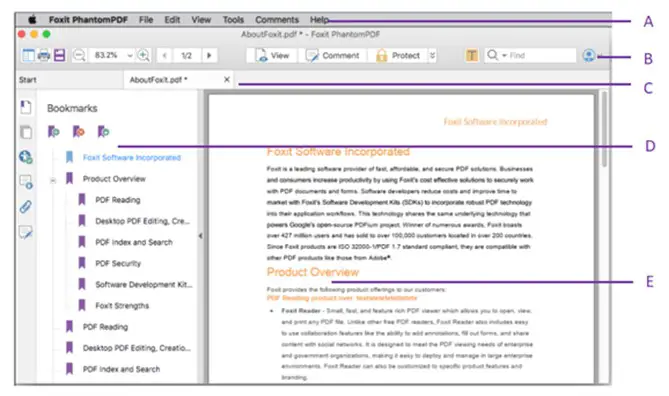This screenshot has width=669, height=396.
Task: Select the PDF Security bookmark
Action: click(x=118, y=263)
